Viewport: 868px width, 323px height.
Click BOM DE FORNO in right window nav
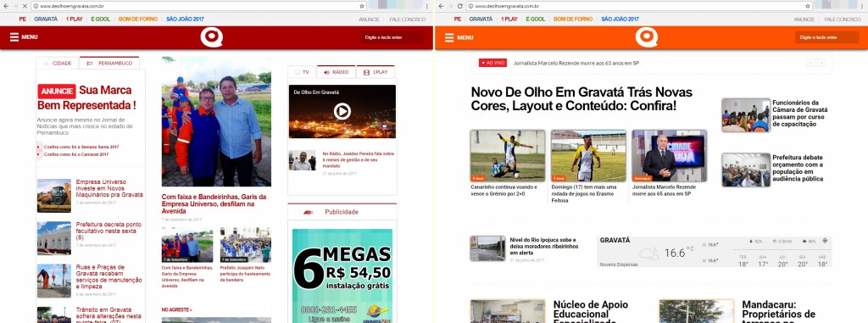click(x=573, y=19)
